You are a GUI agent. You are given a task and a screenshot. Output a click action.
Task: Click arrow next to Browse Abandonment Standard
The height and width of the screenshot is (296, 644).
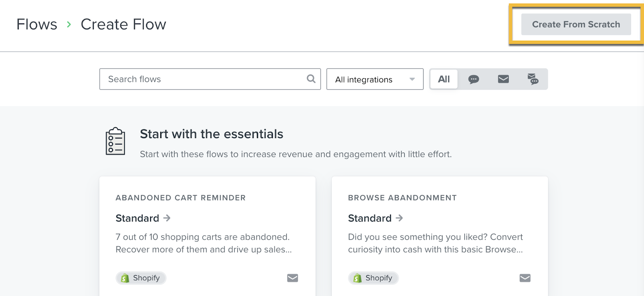click(x=399, y=218)
